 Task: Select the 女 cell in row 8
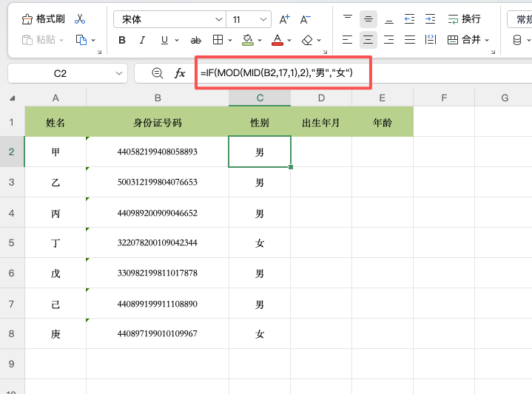tap(260, 333)
